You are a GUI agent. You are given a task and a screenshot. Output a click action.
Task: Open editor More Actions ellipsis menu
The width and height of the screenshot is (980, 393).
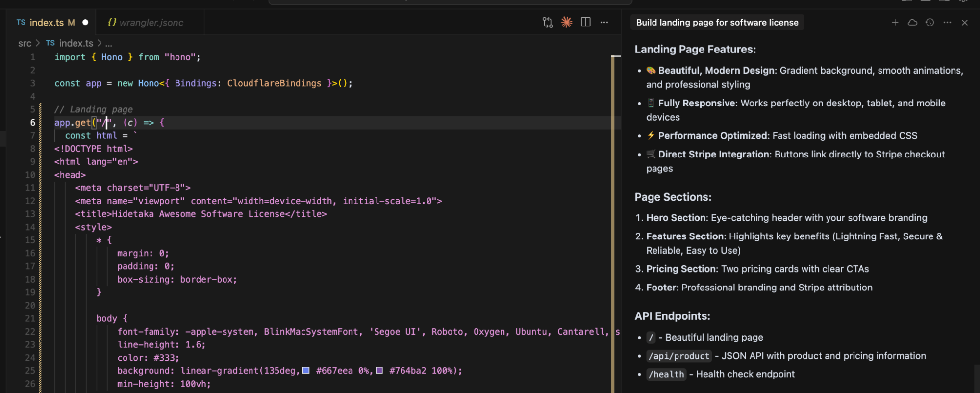pos(604,23)
